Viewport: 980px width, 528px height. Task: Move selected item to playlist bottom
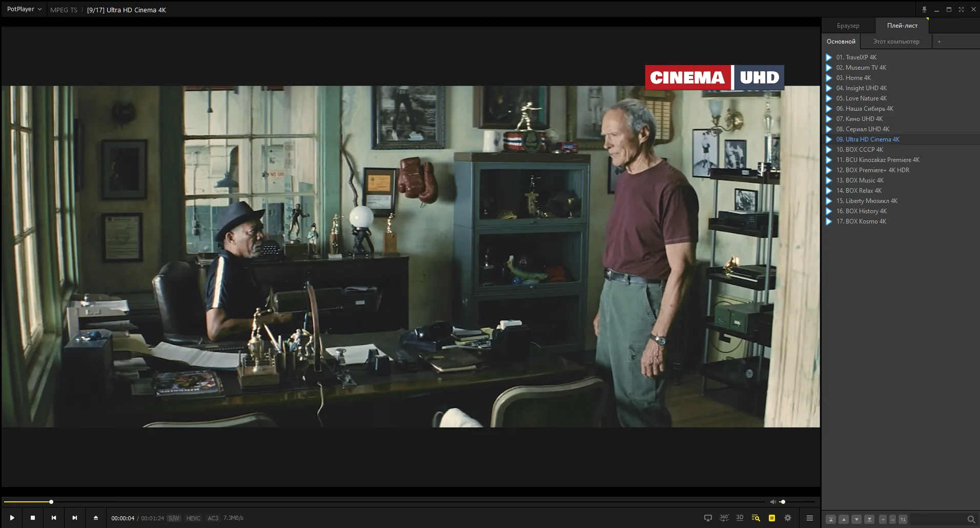point(869,519)
